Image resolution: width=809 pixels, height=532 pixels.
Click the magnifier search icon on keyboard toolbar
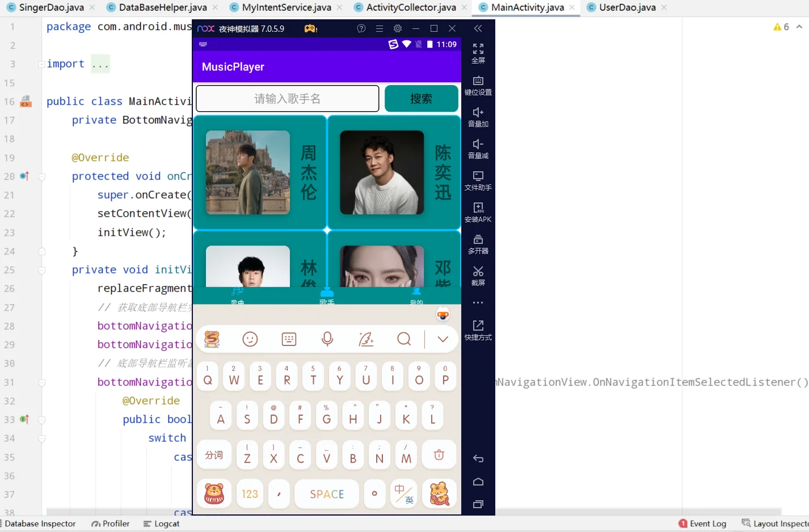(404, 339)
